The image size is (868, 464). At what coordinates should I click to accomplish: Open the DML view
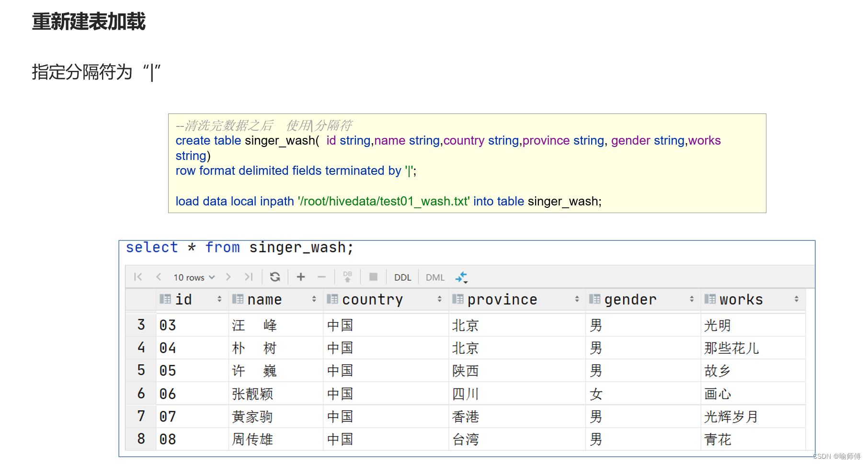tap(435, 277)
